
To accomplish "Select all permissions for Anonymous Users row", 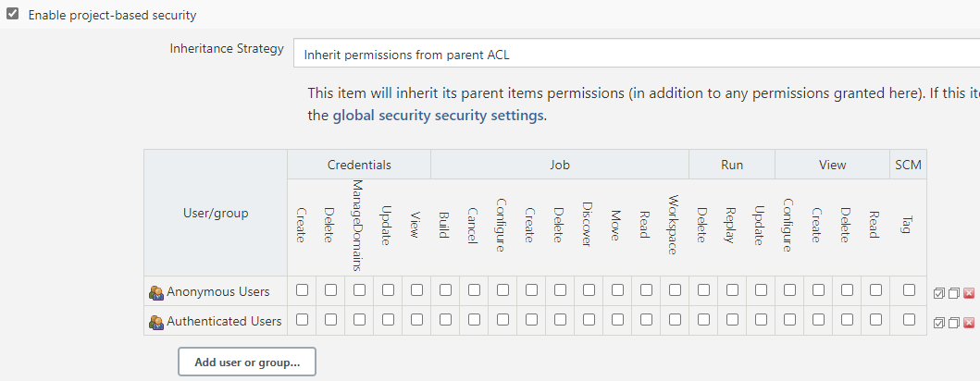I will click(939, 293).
